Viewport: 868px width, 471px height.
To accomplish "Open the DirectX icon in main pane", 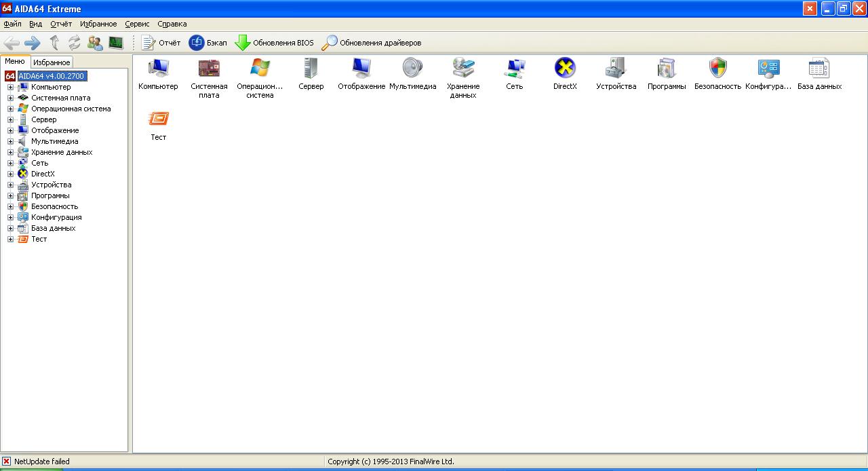I will pos(565,68).
